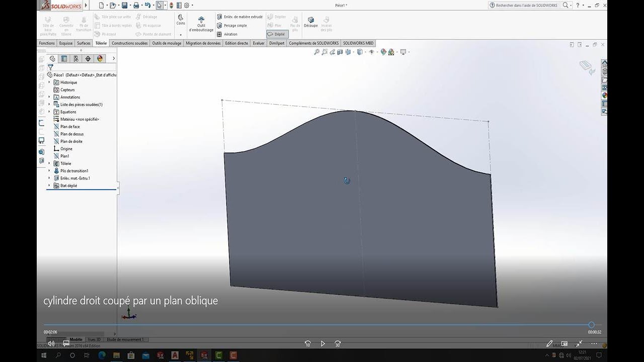Expand the Etat déplié node
Viewport: 644px width, 362px height.
pyautogui.click(x=49, y=186)
